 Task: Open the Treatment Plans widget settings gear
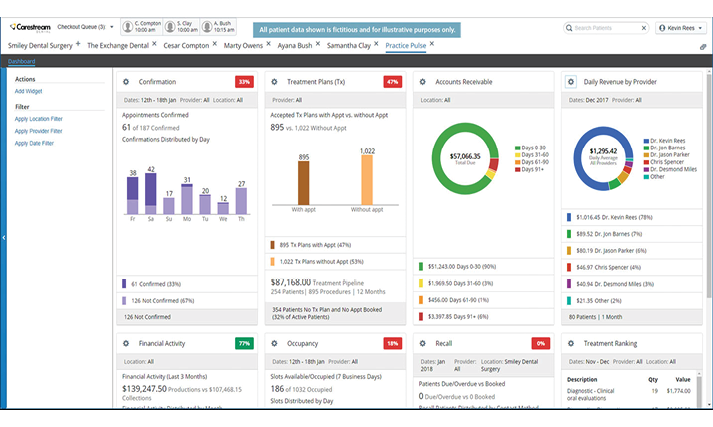click(x=275, y=82)
